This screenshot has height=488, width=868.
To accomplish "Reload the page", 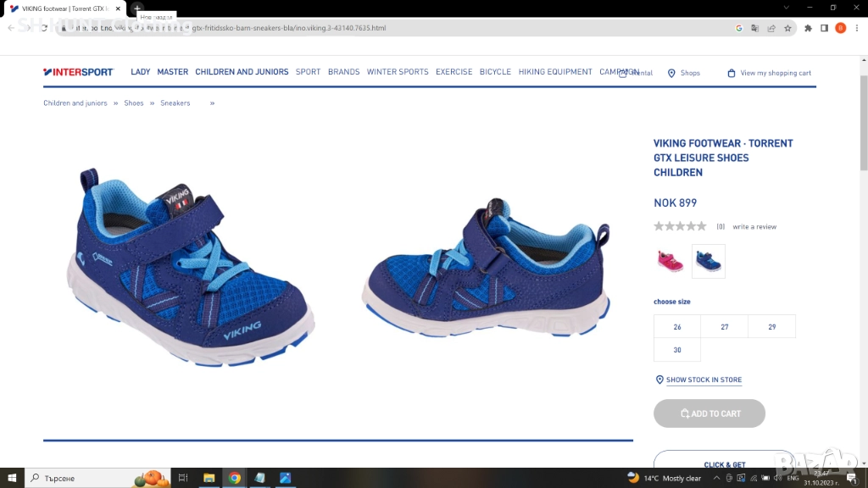I will 44,28.
